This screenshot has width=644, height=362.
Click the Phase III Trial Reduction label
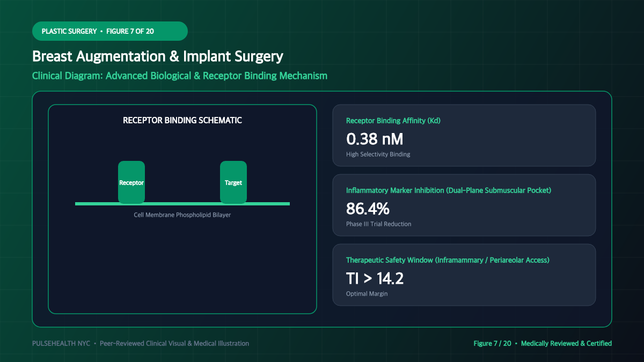pyautogui.click(x=379, y=224)
